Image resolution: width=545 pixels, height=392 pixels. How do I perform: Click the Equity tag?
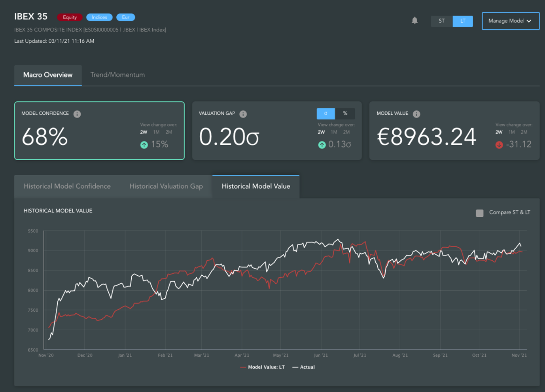[70, 17]
